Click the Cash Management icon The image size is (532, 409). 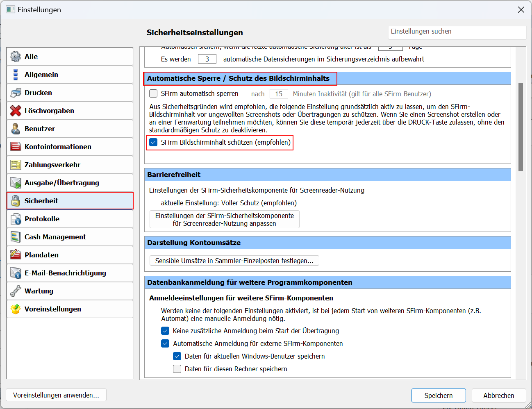[x=16, y=237]
